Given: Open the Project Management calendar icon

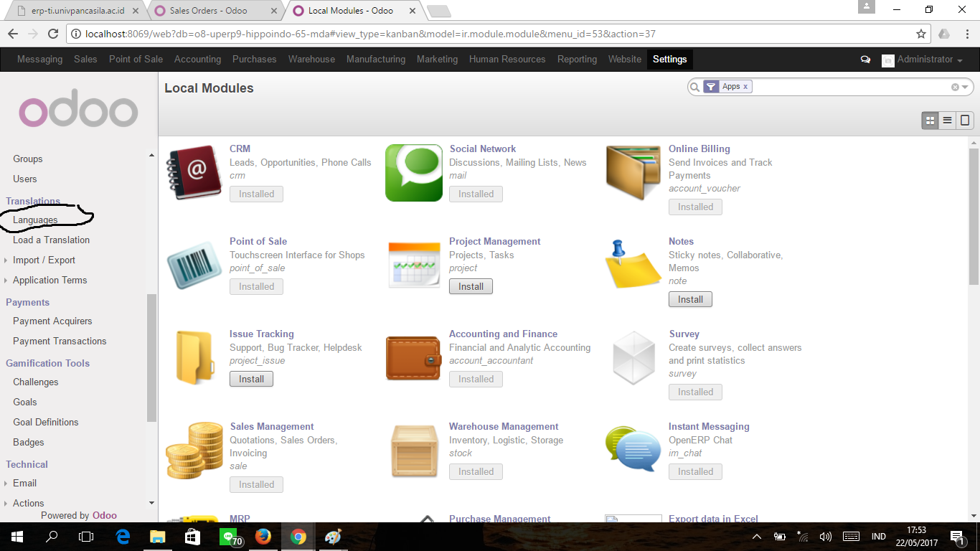Looking at the screenshot, I should tap(414, 265).
